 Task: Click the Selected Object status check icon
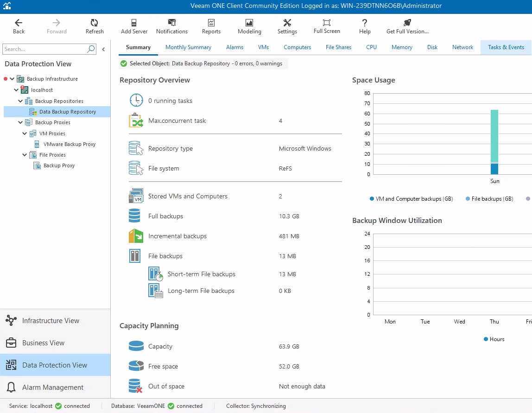tap(124, 64)
